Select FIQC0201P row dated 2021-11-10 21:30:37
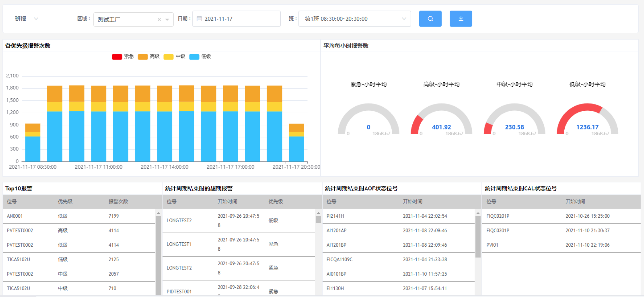The width and height of the screenshot is (644, 297). coord(561,231)
